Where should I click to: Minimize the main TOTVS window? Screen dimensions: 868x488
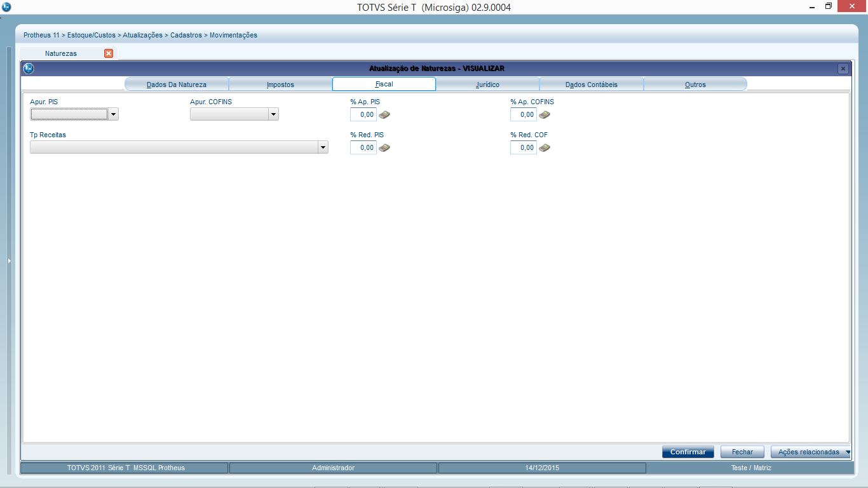coord(812,6)
